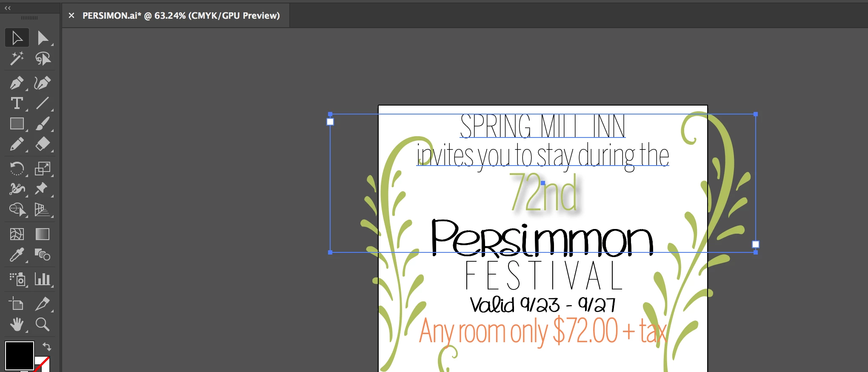This screenshot has height=372, width=868.
Task: Activate the Shape Builder tool
Action: coord(17,209)
